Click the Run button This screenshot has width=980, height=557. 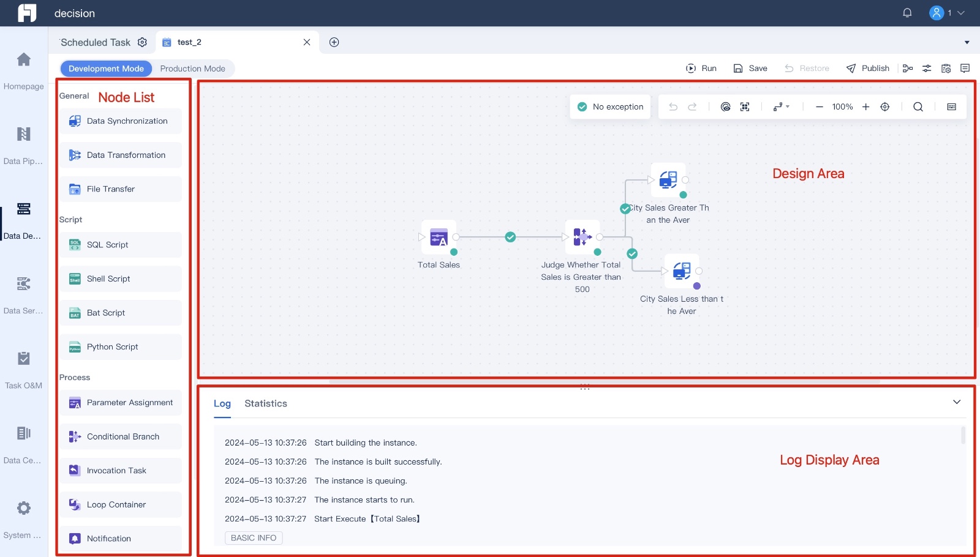pos(701,68)
